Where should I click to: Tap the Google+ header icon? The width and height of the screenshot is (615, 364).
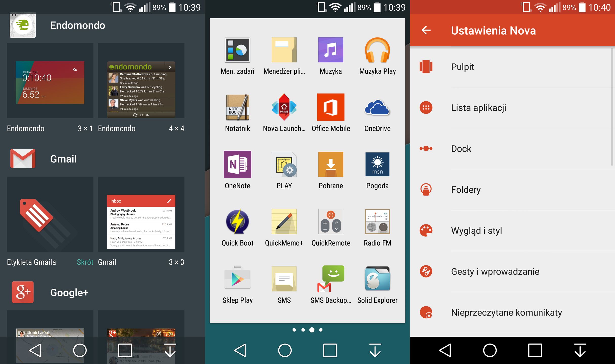pyautogui.click(x=23, y=292)
